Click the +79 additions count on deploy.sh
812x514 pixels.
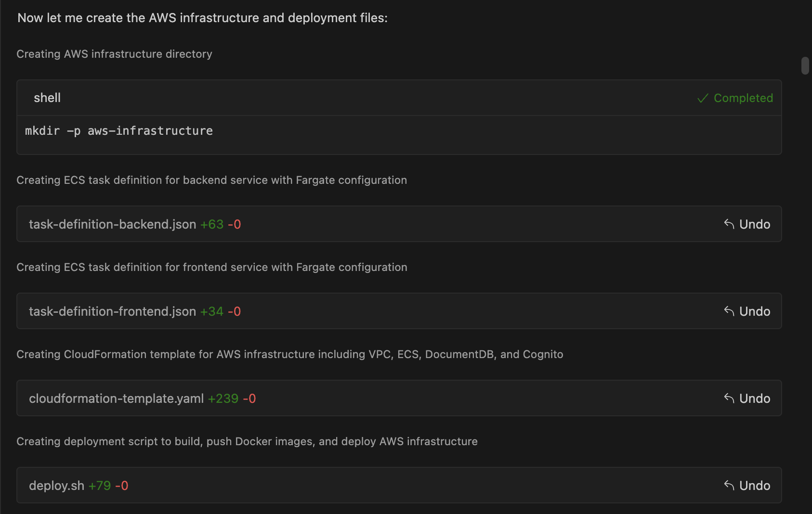[100, 486]
